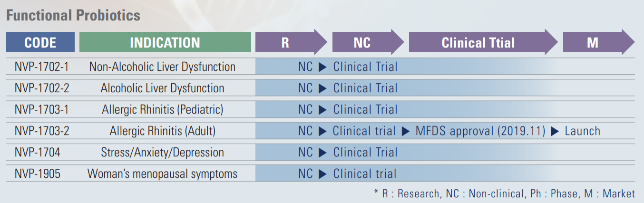The image size is (644, 203).
Task: Click the Clinical Ttial arrow header
Action: point(483,42)
